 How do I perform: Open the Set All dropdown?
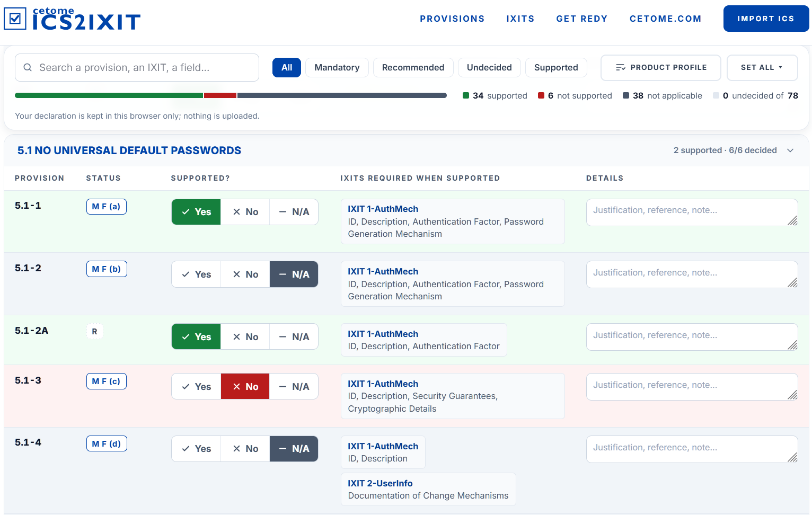[762, 68]
